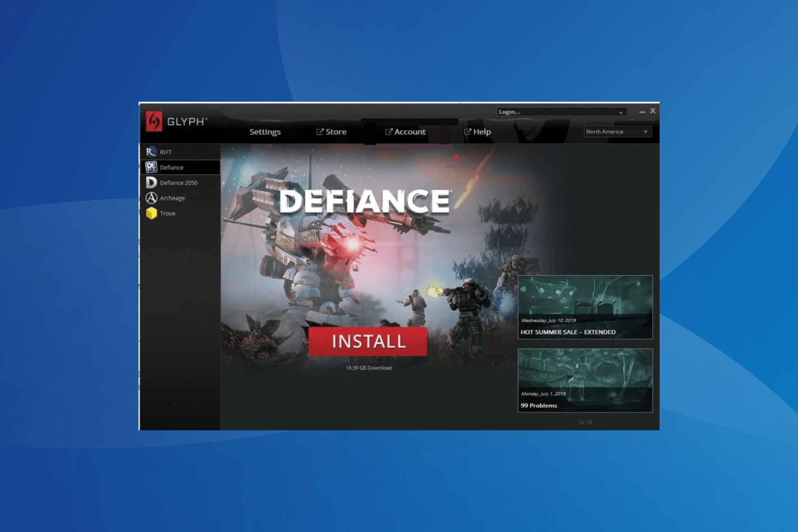Select the second news pagination dot
The image size is (798, 532).
[589, 422]
